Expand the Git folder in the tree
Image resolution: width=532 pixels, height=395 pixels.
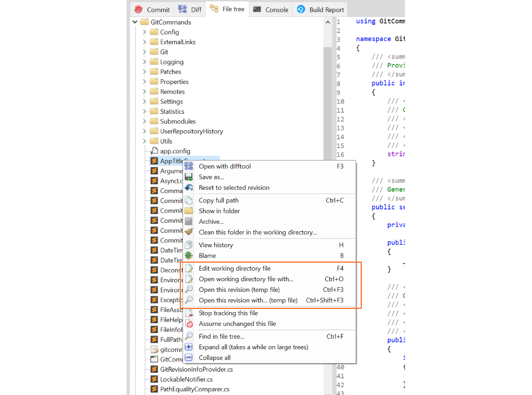click(143, 52)
